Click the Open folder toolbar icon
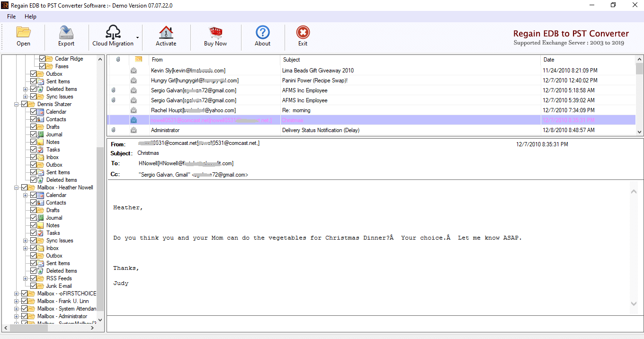 coord(23,32)
